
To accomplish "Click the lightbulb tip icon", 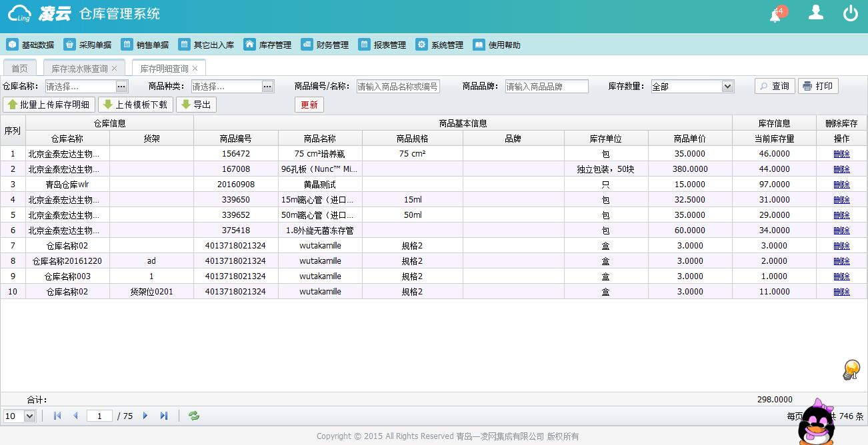I will click(x=851, y=369).
